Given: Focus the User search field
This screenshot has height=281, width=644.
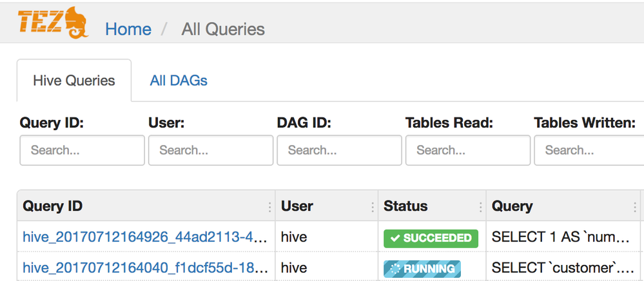Looking at the screenshot, I should pos(210,150).
